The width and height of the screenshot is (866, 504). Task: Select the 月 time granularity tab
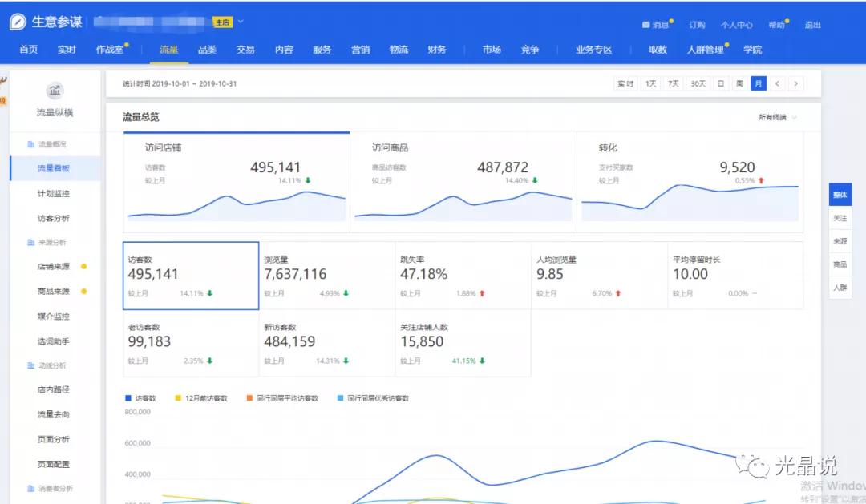click(x=757, y=83)
